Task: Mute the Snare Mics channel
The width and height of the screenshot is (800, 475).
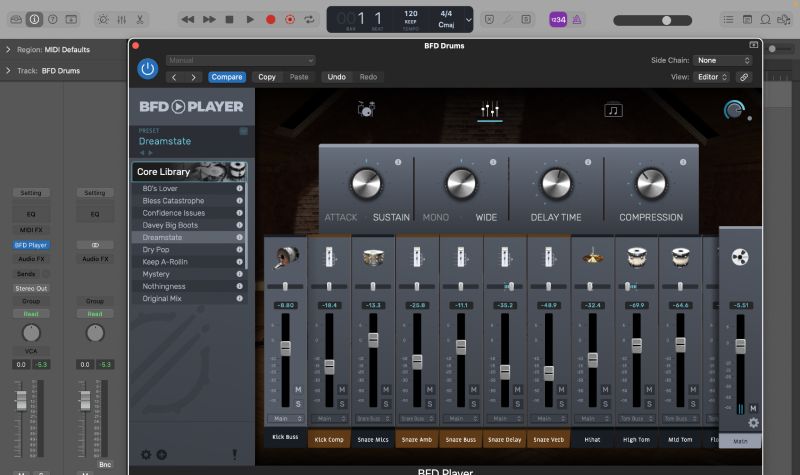Action: 386,390
